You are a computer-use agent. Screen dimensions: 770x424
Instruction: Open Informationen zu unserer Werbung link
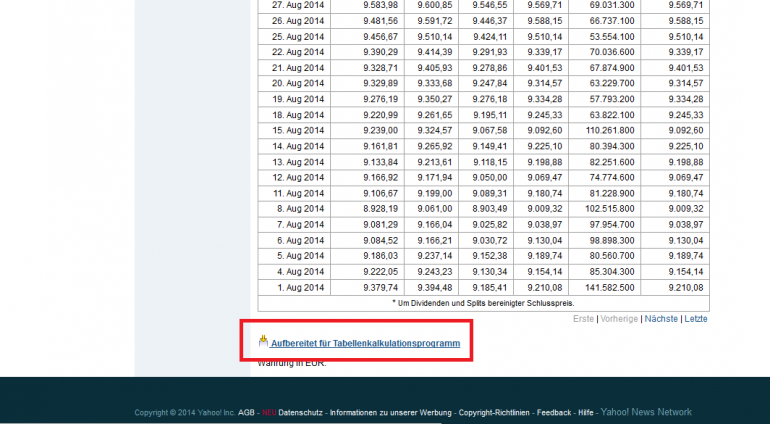click(390, 413)
